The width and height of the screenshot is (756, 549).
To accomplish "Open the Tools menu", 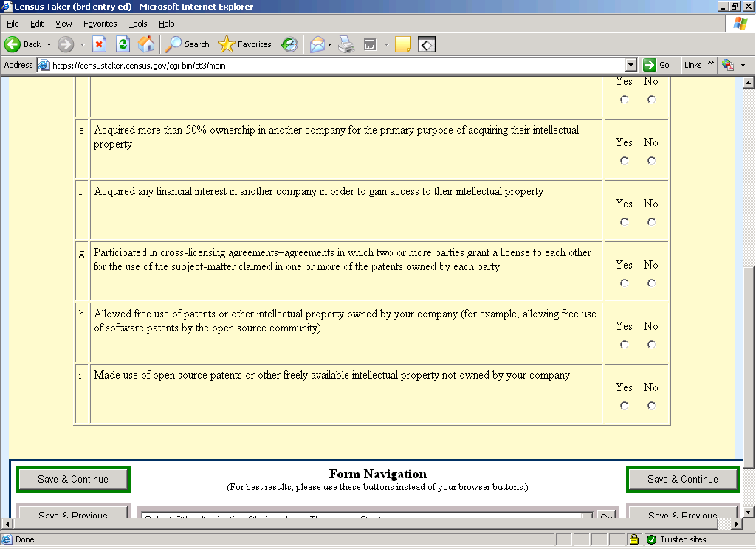I will (138, 24).
